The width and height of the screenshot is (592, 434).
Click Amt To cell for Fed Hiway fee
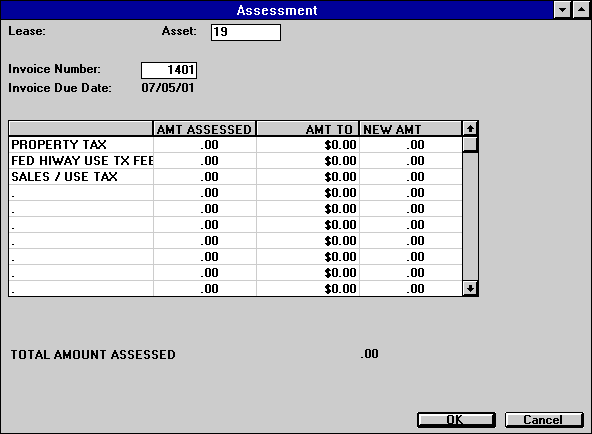click(x=308, y=161)
